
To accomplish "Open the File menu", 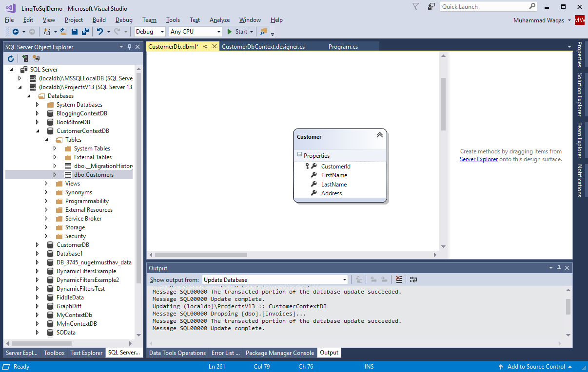I will tap(9, 20).
